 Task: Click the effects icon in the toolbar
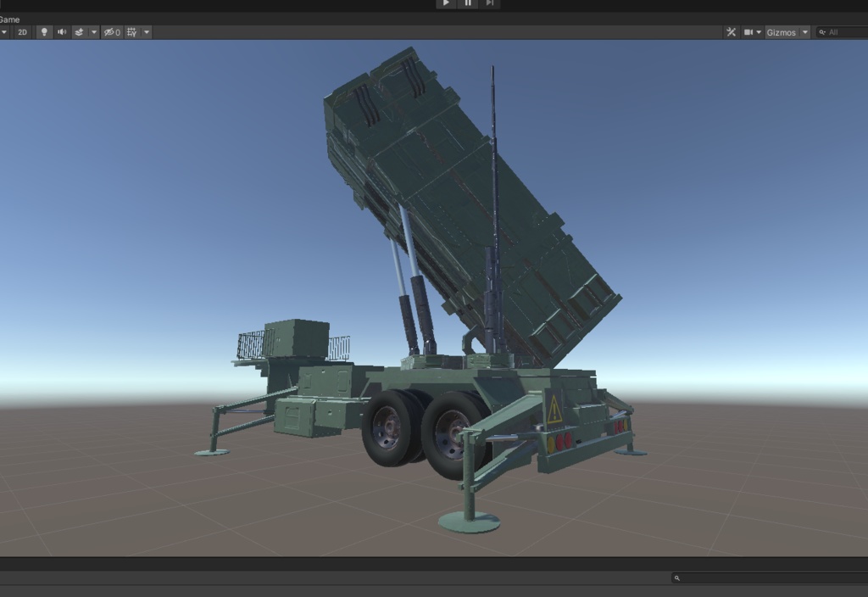pyautogui.click(x=80, y=32)
